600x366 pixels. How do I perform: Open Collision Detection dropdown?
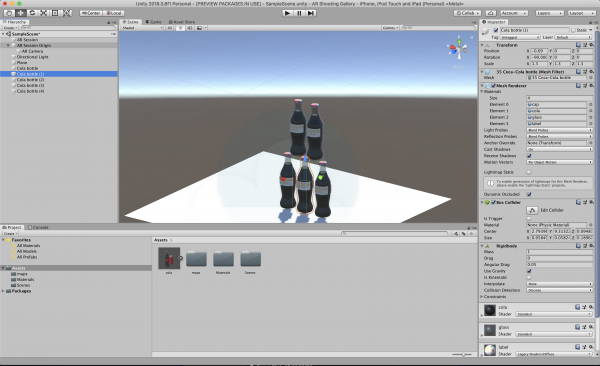559,290
